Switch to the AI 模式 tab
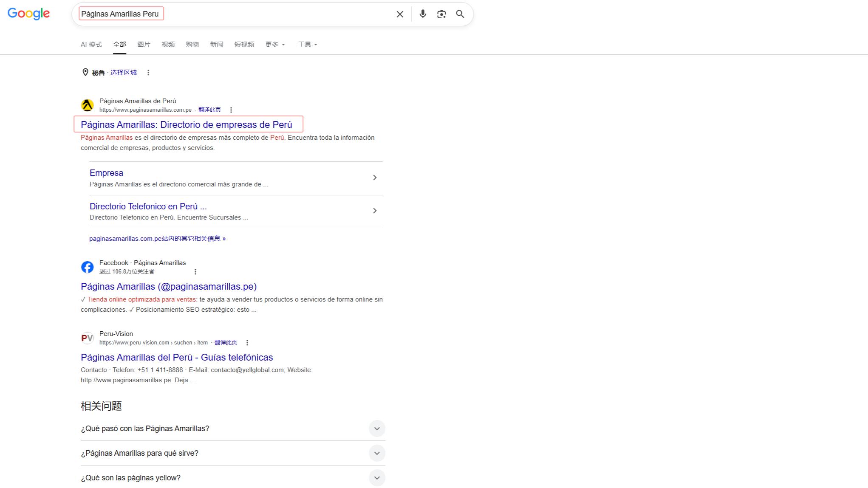This screenshot has height=488, width=868. coord(91,44)
